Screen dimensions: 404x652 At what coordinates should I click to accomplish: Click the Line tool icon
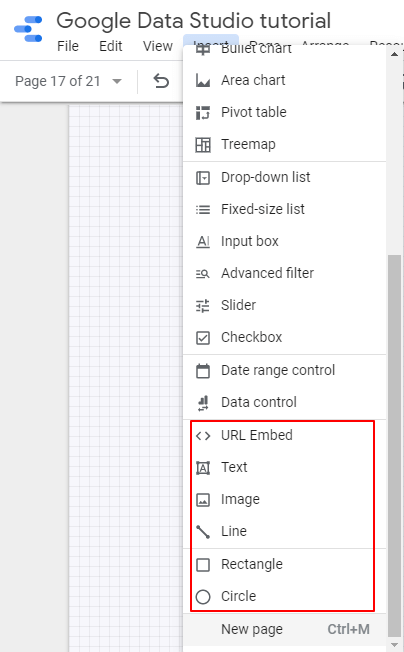point(203,531)
